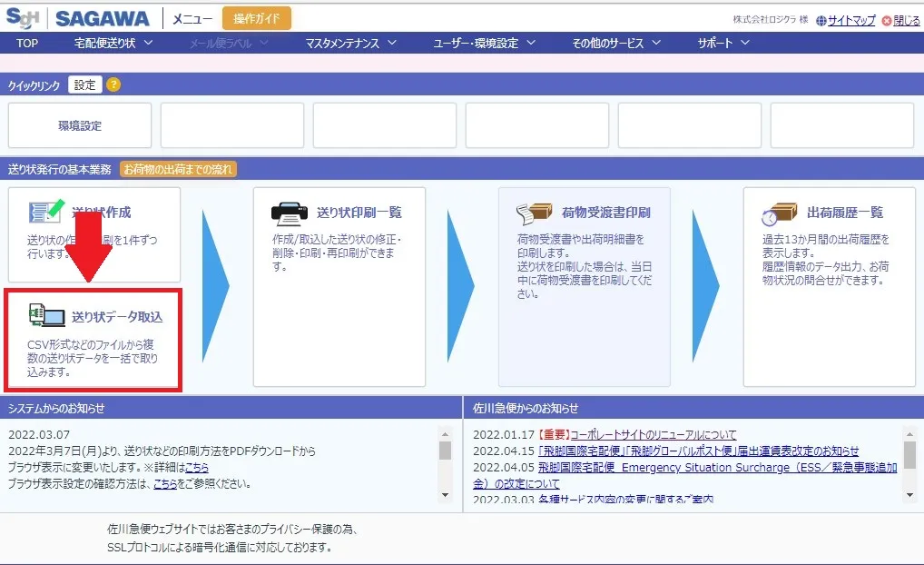924x565 pixels.
Task: Open the ユーザー・環境設定 menu
Action: tap(476, 43)
